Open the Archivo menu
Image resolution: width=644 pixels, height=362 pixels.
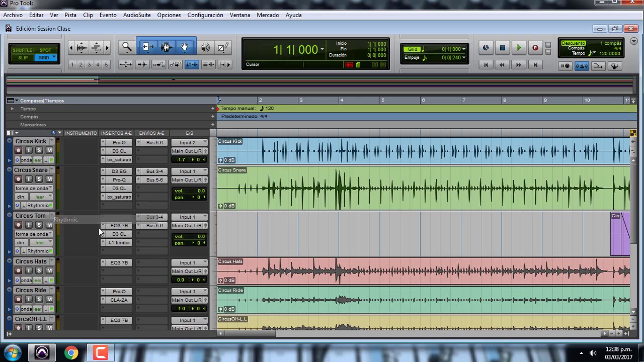pos(13,15)
